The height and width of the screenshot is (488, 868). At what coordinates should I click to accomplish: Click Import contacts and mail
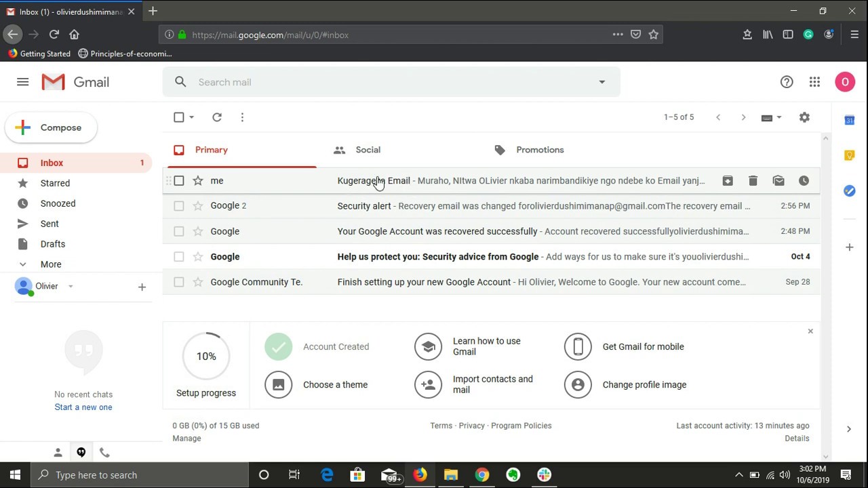[x=474, y=385]
